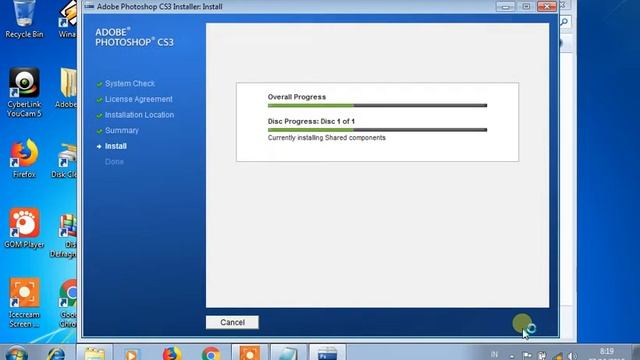The height and width of the screenshot is (360, 640).
Task: Click the Adobe Photoshop CS3 logo text
Action: pos(134,37)
